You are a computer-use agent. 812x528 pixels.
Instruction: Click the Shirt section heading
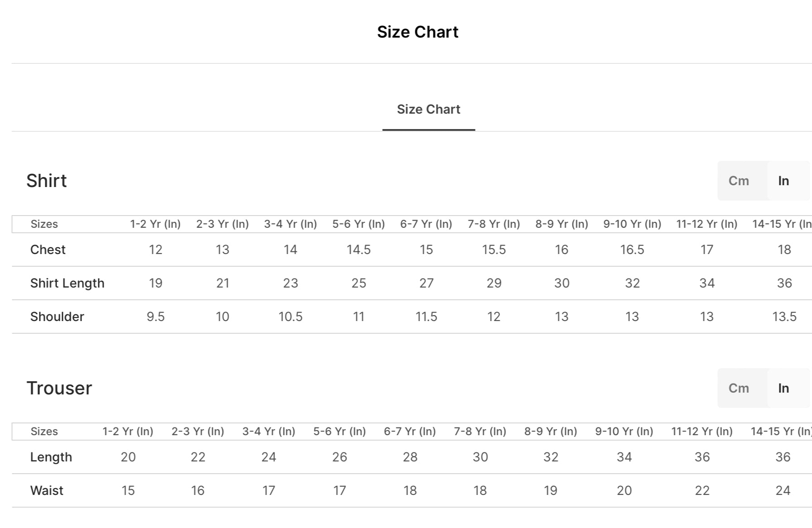tap(46, 181)
